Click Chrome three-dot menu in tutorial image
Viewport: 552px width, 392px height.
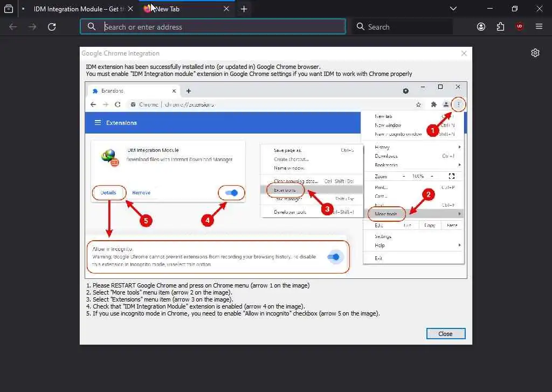pyautogui.click(x=458, y=104)
